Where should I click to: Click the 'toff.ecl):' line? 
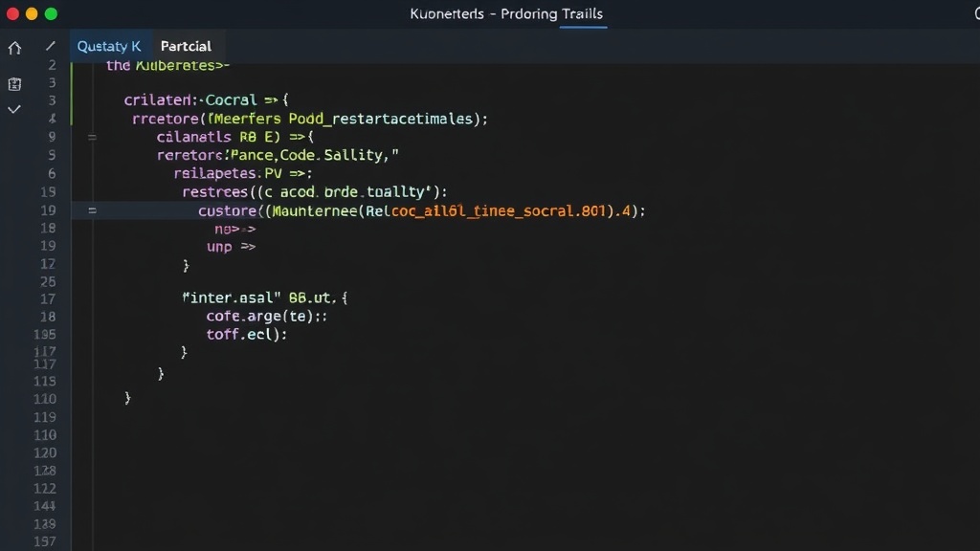(x=247, y=334)
